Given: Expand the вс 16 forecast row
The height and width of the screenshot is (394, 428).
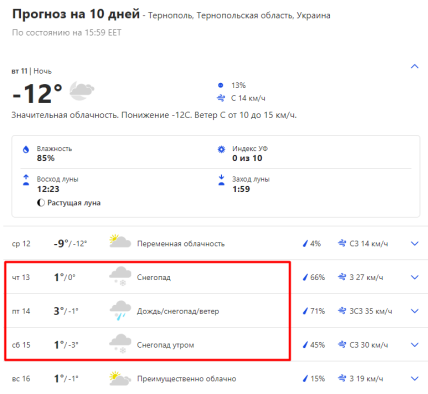Looking at the screenshot, I should pyautogui.click(x=414, y=378).
